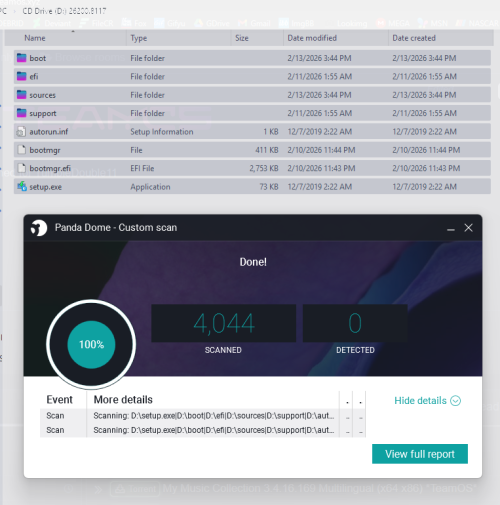500x505 pixels.
Task: Click the 411 KB size of bootmgr
Action: (267, 150)
